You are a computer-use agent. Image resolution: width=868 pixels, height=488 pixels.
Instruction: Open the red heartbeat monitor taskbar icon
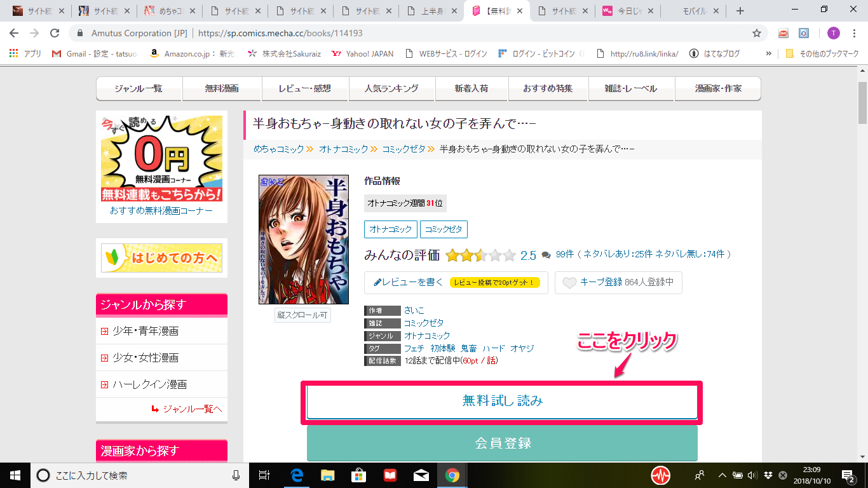(x=661, y=475)
